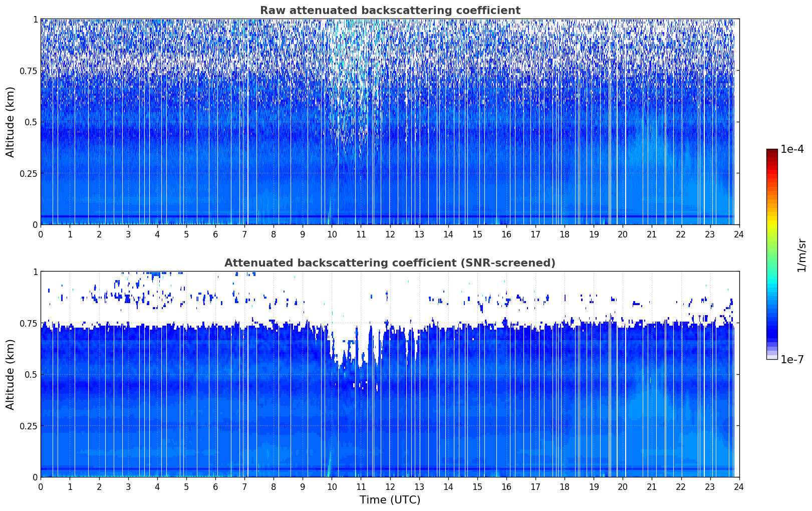The image size is (812, 511).
Task: Click the "0.5" altitude tick on the raw plot
Action: pos(32,122)
